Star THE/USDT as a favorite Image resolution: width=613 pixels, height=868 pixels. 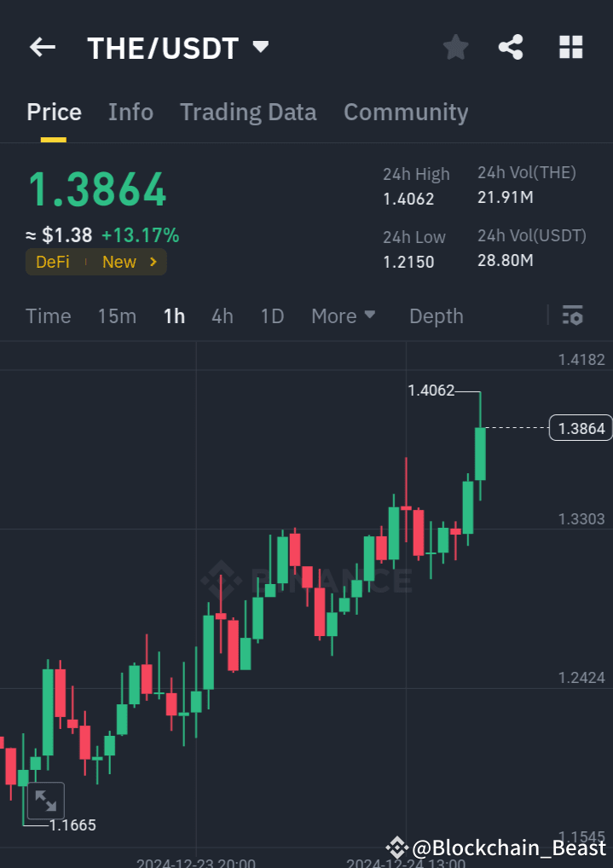454,47
